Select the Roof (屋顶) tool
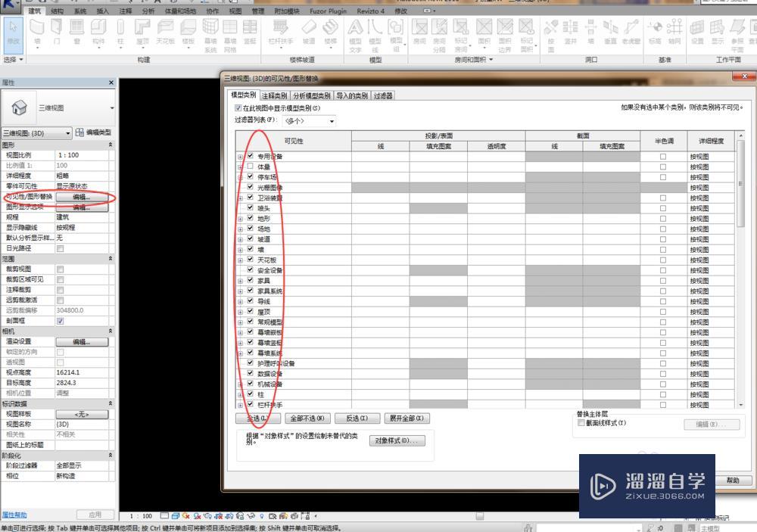Viewport: 757px width, 532px height. click(142, 31)
